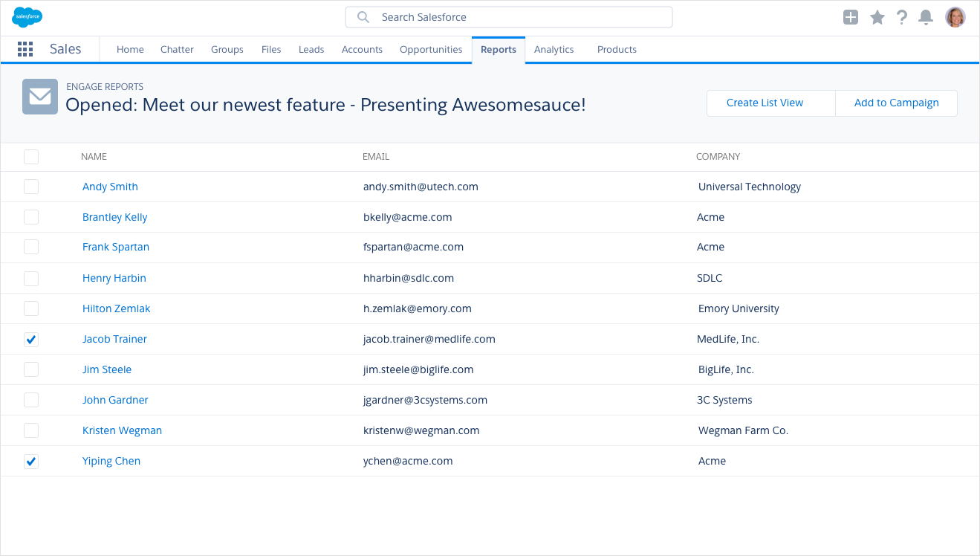This screenshot has width=980, height=556.
Task: Click company BigLife, Inc.
Action: pos(725,369)
